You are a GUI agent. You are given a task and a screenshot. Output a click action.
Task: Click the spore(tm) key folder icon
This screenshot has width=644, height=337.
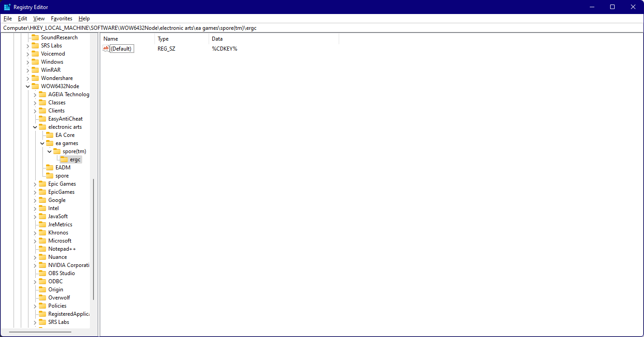(57, 151)
